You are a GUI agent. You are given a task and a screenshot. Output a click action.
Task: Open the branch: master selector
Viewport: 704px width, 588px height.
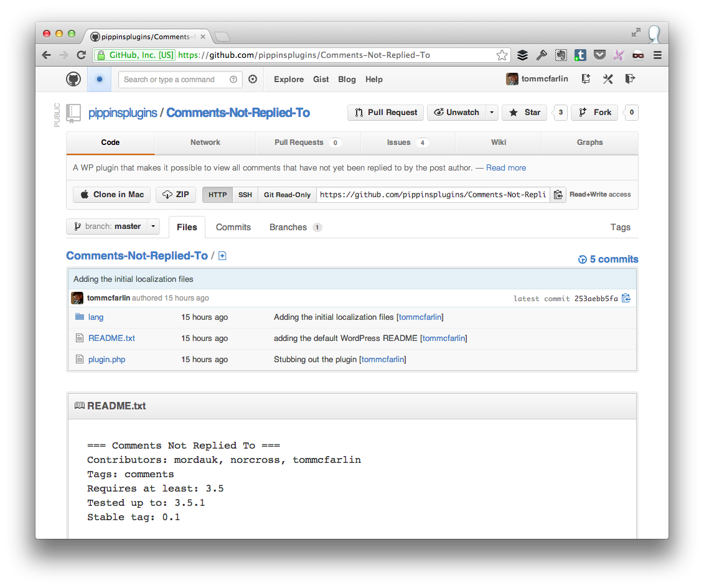113,226
